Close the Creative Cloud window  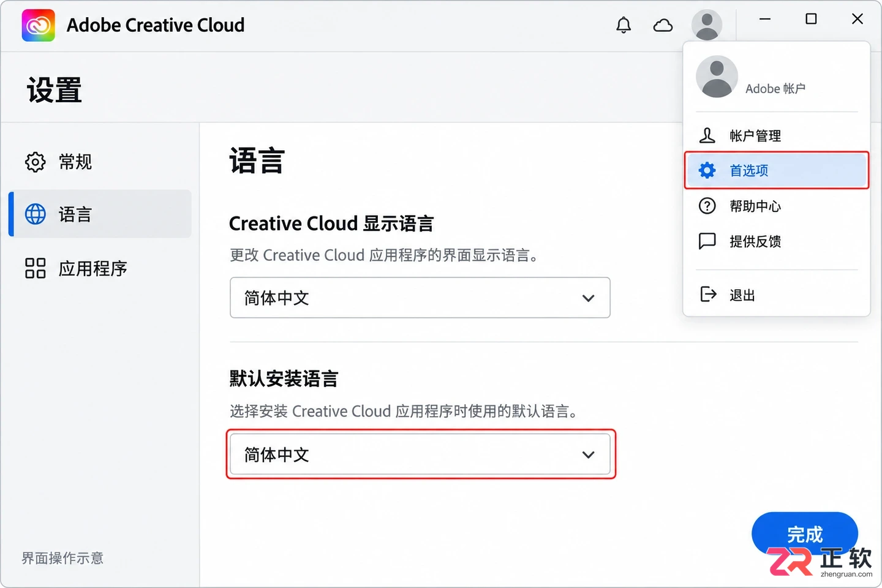click(x=858, y=19)
